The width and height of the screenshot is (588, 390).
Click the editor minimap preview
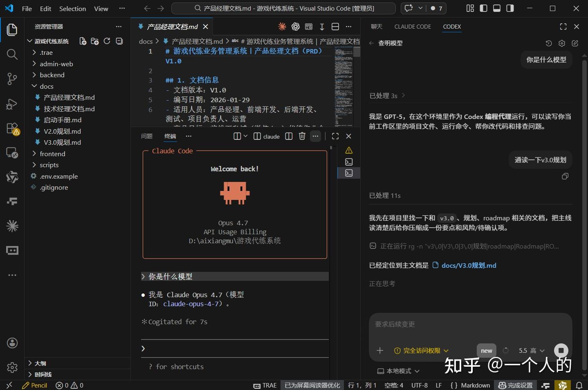click(x=343, y=86)
